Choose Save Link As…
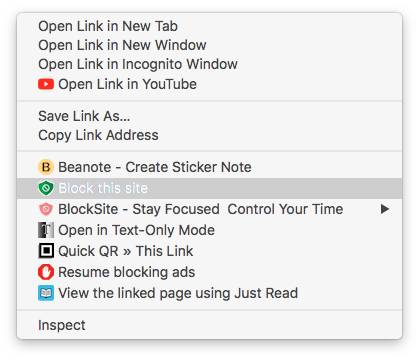The height and width of the screenshot is (360, 419). [x=209, y=116]
